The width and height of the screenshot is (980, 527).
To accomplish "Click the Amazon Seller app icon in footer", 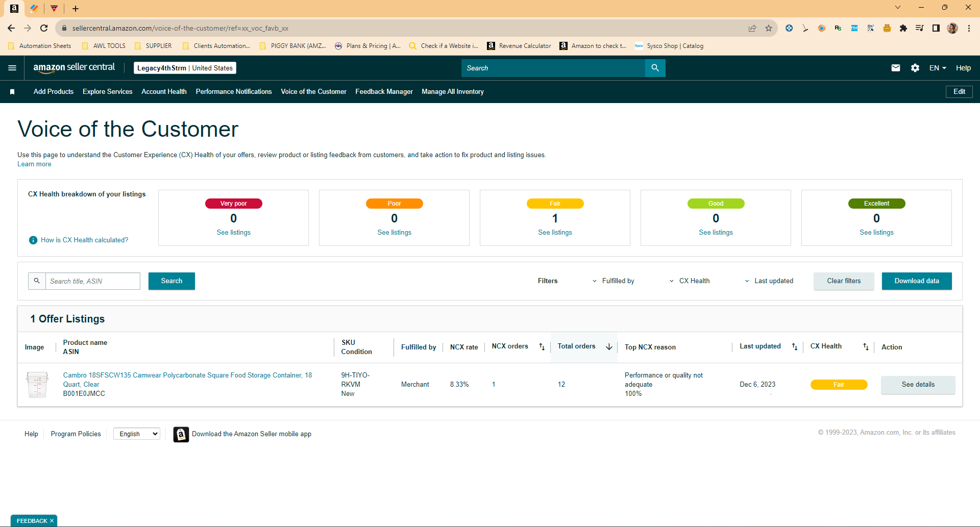I will [x=181, y=434].
